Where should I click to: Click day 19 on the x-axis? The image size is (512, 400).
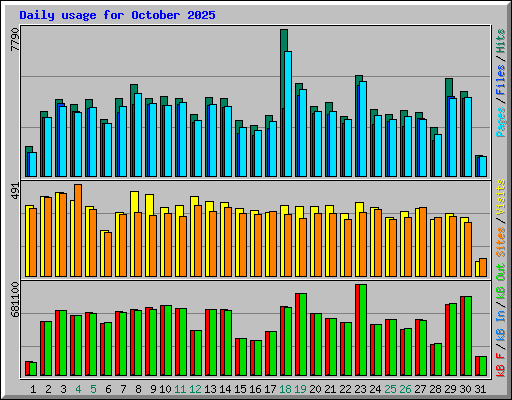[300, 389]
